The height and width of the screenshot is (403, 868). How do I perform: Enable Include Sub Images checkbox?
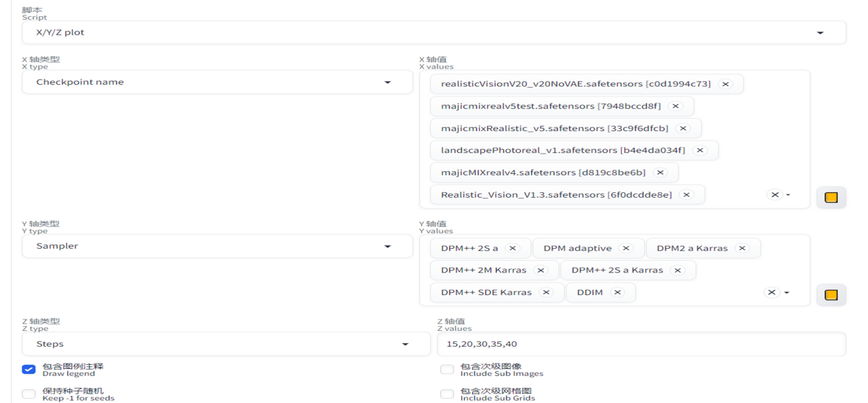point(447,370)
